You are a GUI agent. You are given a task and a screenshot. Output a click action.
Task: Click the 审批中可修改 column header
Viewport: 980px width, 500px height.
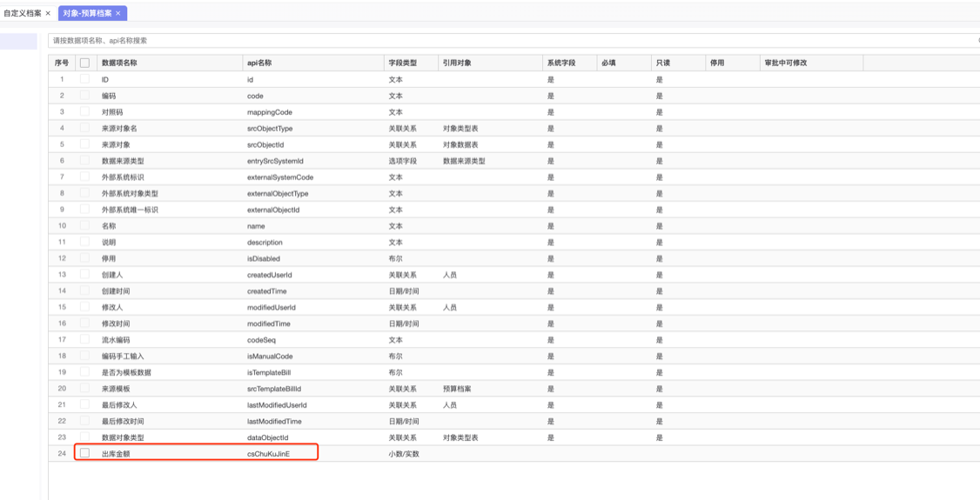tap(785, 63)
